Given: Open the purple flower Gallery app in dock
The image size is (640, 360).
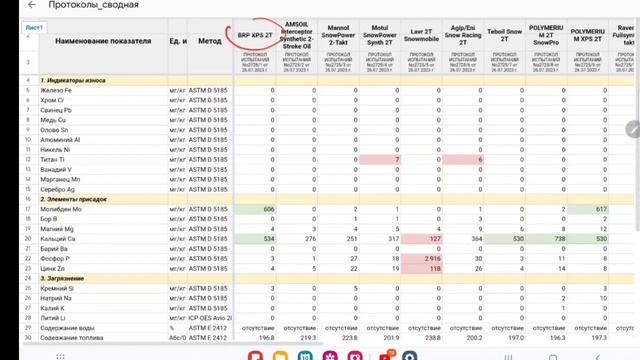Looking at the screenshot, I should click(330, 356).
